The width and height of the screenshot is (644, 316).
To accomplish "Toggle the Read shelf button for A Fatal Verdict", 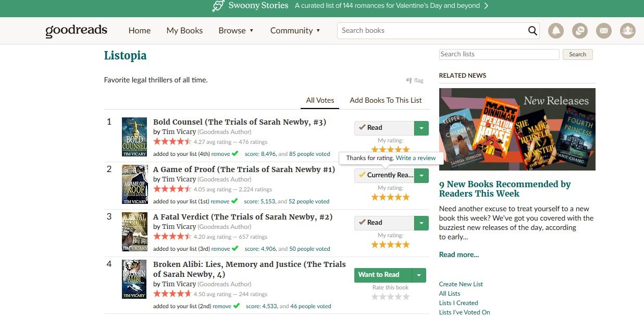I will point(384,223).
